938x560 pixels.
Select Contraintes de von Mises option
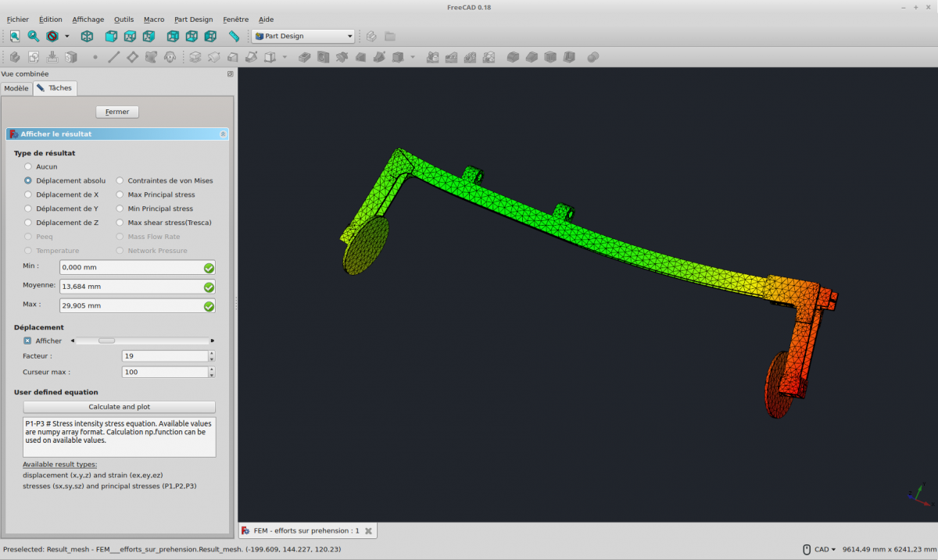120,180
